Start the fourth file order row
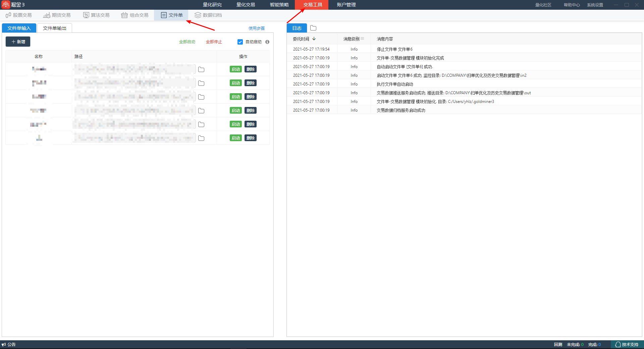The width and height of the screenshot is (644, 349). coord(236,111)
